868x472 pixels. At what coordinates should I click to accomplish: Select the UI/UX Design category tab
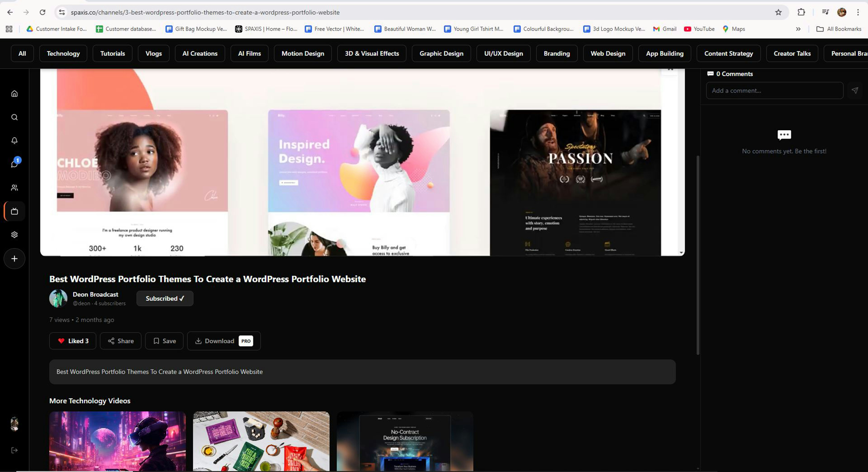(503, 54)
